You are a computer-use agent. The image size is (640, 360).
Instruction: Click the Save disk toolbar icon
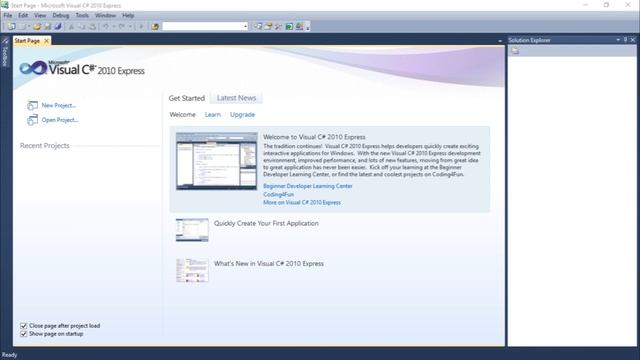pos(47,27)
